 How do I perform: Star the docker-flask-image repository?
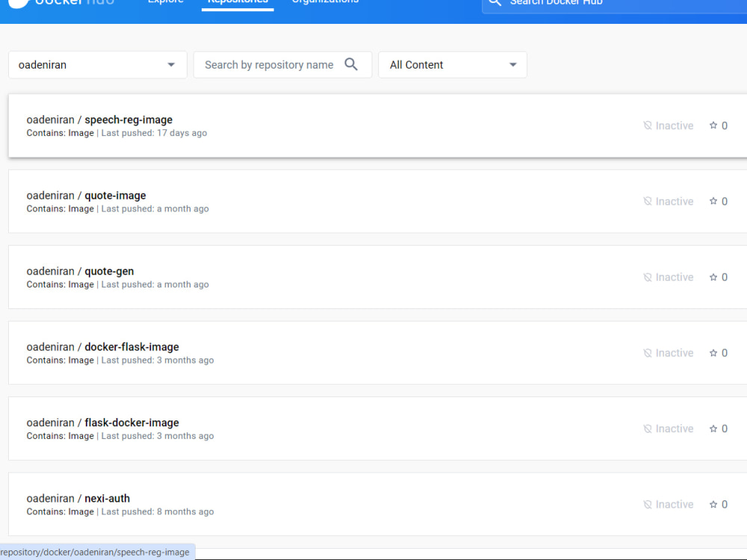pos(713,352)
